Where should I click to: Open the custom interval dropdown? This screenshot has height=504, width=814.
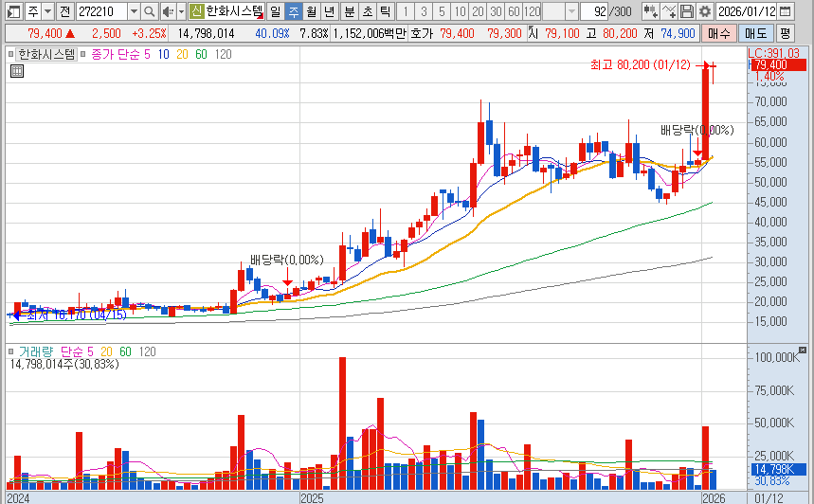pyautogui.click(x=571, y=11)
